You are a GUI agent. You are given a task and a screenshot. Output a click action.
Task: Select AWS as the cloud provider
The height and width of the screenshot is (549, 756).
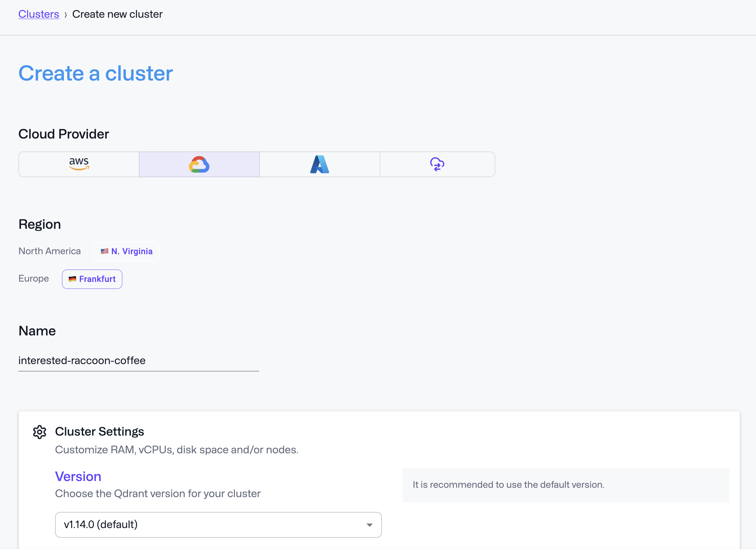[79, 164]
